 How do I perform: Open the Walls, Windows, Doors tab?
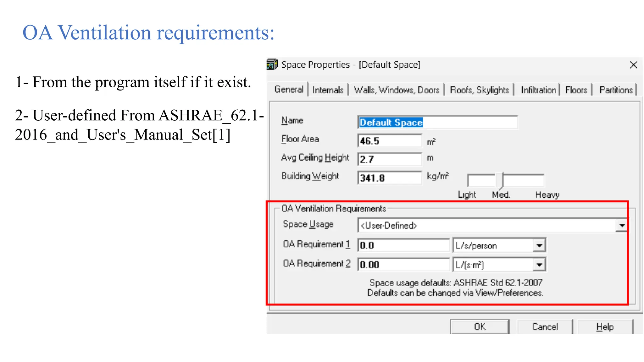click(396, 90)
